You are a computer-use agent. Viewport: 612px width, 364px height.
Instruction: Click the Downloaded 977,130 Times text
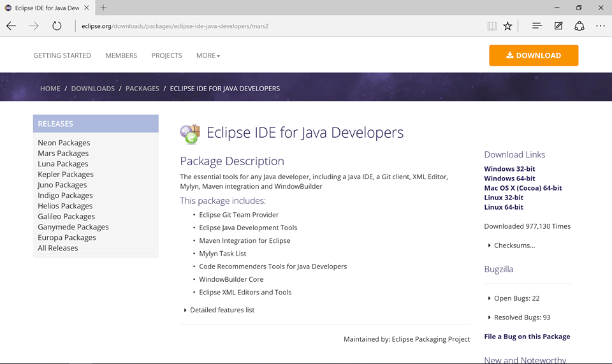[x=527, y=226]
